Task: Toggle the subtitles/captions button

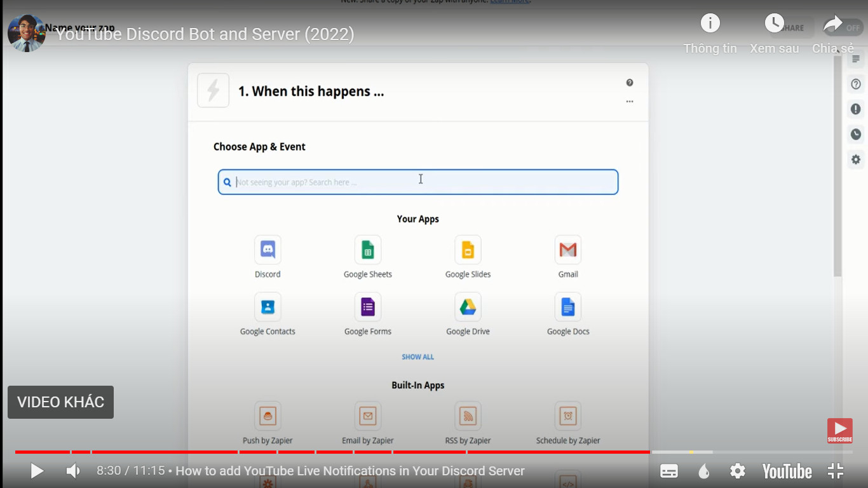Action: pos(669,471)
